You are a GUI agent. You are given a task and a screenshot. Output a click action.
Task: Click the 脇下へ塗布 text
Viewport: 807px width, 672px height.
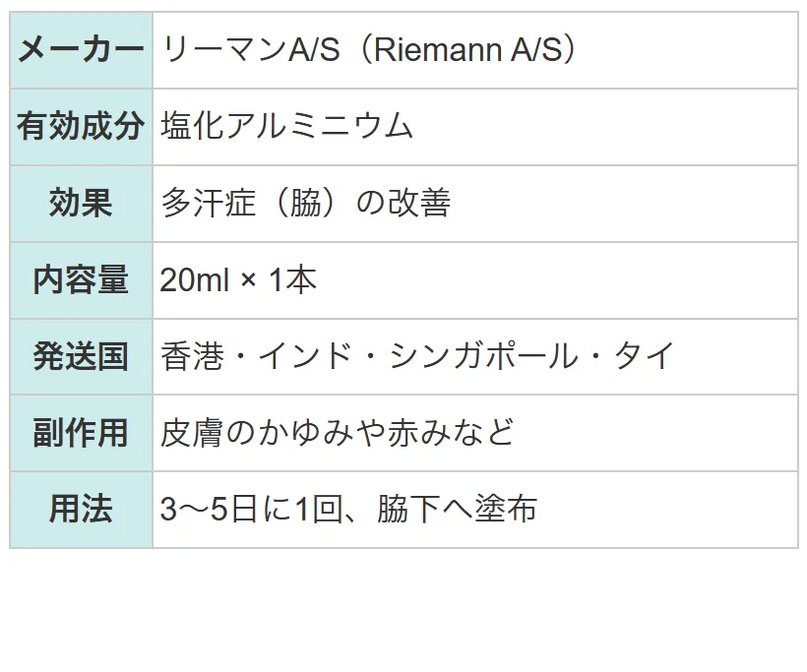click(x=457, y=510)
